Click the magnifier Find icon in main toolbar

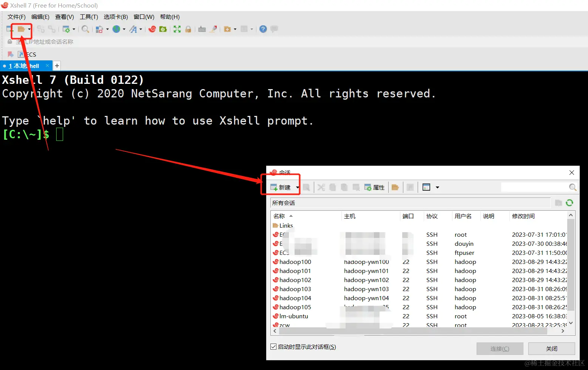[85, 29]
